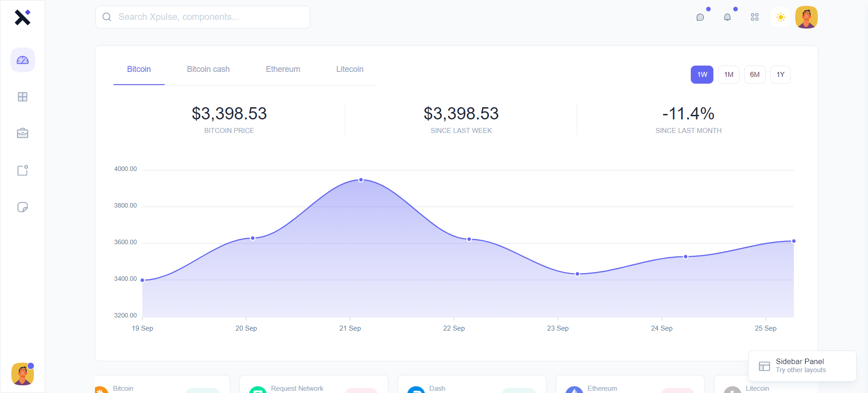This screenshot has width=868, height=393.
Task: Open the chat messages icon
Action: (700, 17)
